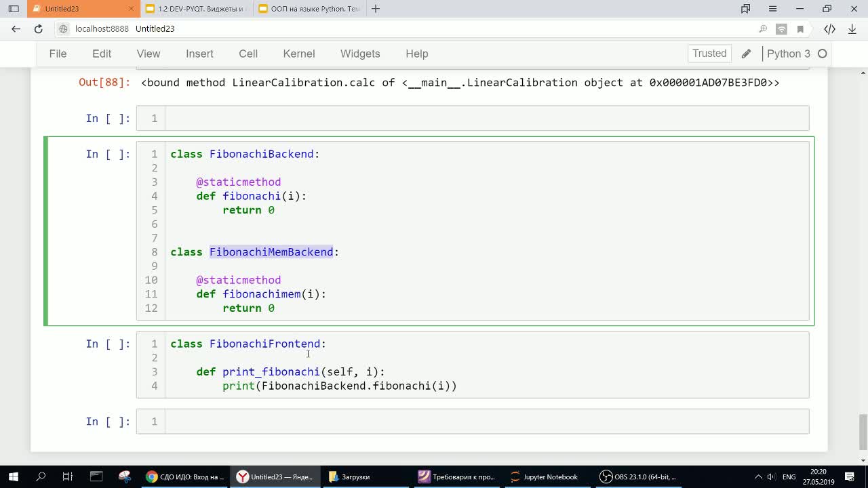Open the File menu

58,54
